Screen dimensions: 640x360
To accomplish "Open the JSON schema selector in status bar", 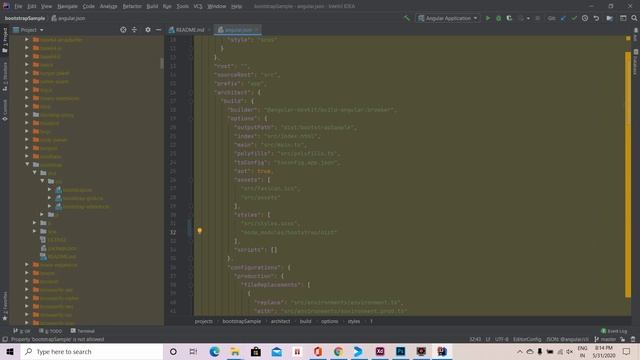I will click(567, 339).
